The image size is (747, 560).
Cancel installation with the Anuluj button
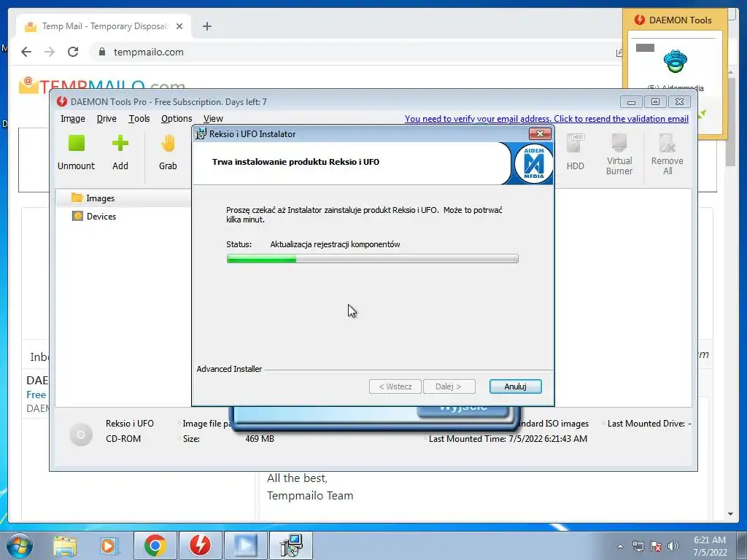coord(516,386)
